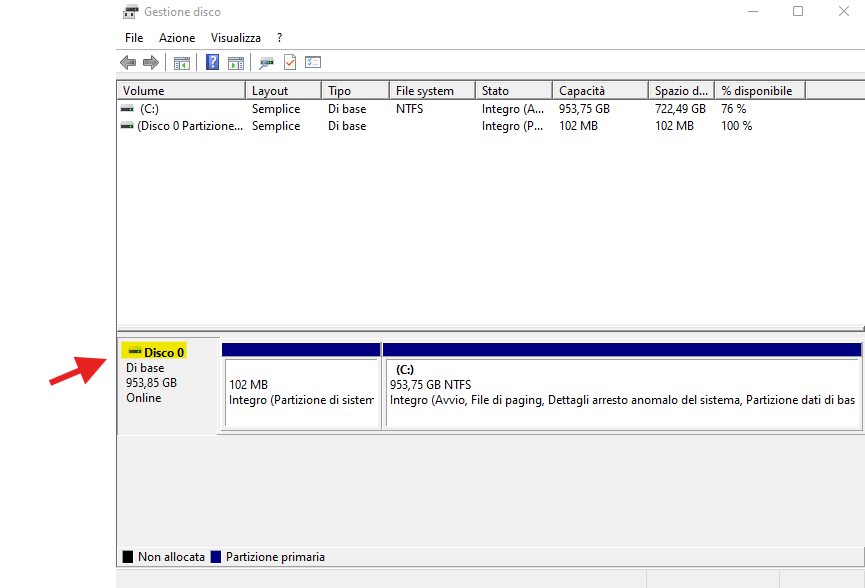The width and height of the screenshot is (865, 588).
Task: Click the disk connection toolbar icon
Action: coord(266,63)
